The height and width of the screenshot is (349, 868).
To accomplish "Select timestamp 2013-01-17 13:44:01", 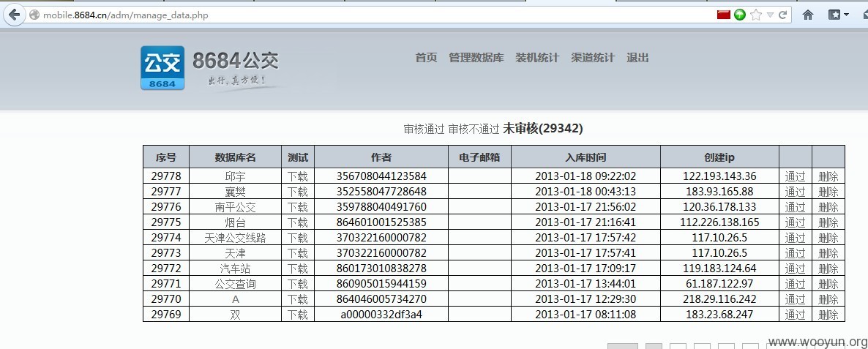I will [585, 285].
